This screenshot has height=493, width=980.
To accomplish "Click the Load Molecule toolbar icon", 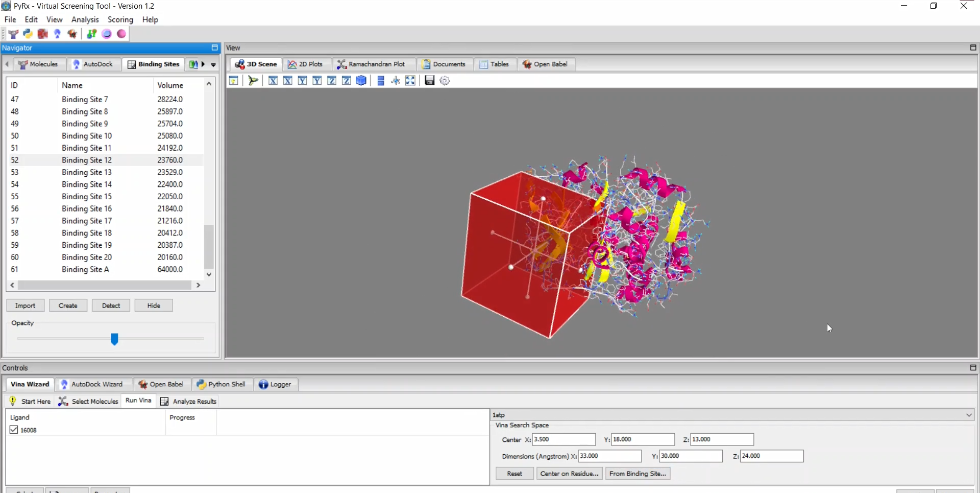I will (x=13, y=34).
